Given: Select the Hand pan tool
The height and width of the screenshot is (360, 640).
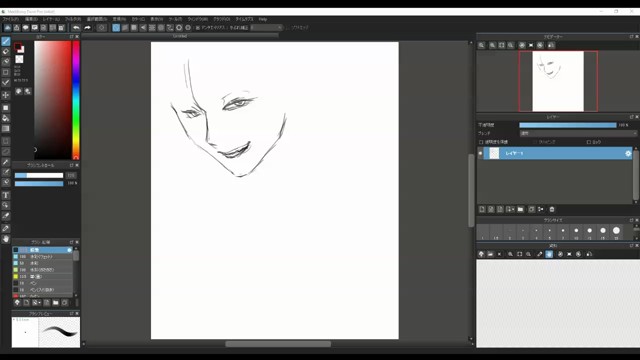Looking at the screenshot, I should click(x=6, y=239).
